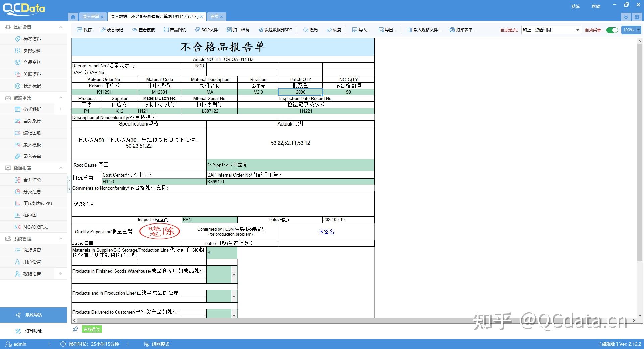Open production line products dropdown
Image resolution: width=644 pixels, height=349 pixels.
point(234,296)
